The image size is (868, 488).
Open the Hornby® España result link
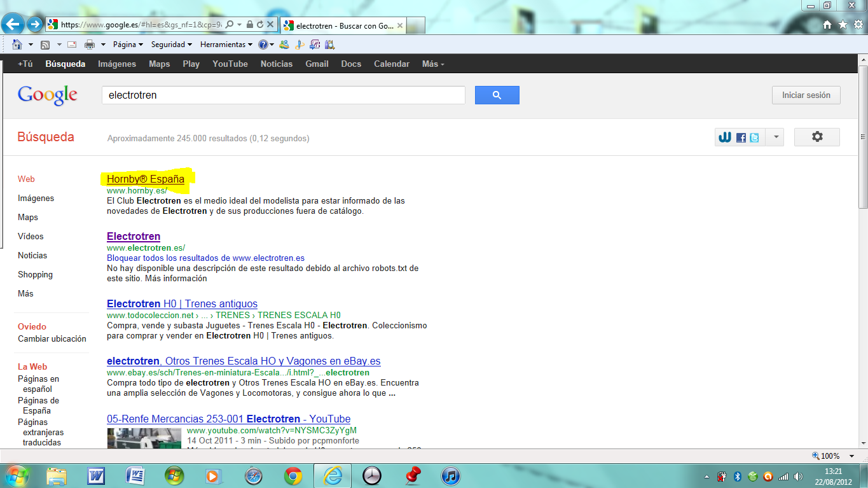pos(146,179)
